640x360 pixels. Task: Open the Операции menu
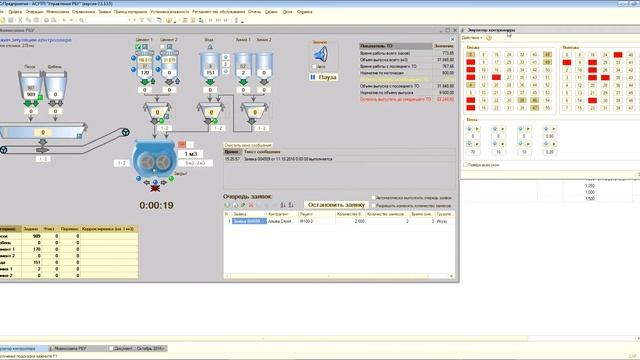(x=34, y=12)
